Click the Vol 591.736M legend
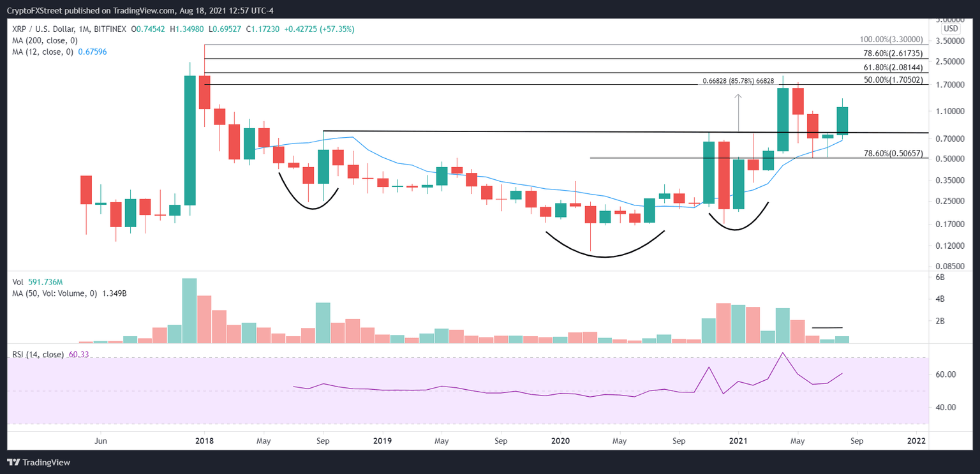Viewport: 980px width, 474px height. point(38,282)
